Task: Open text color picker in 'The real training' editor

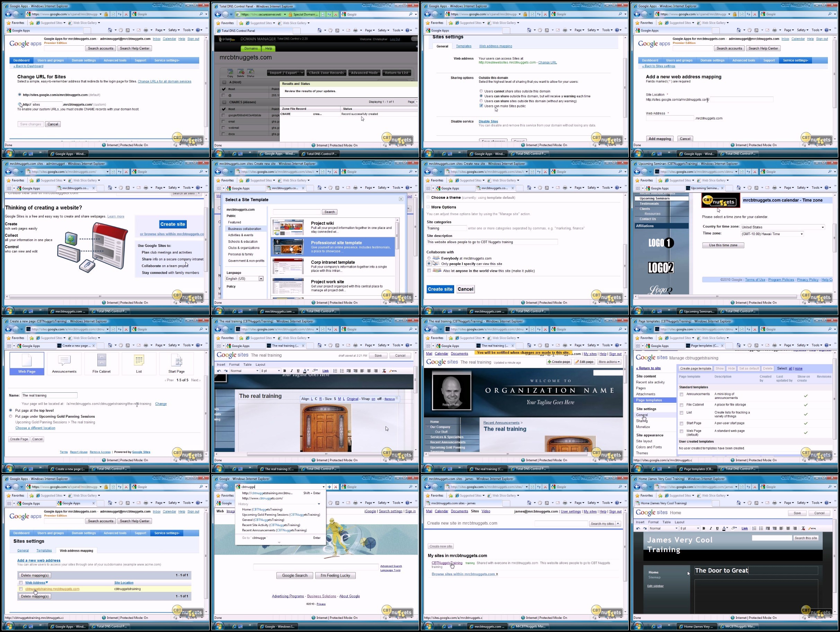Action: coord(306,371)
